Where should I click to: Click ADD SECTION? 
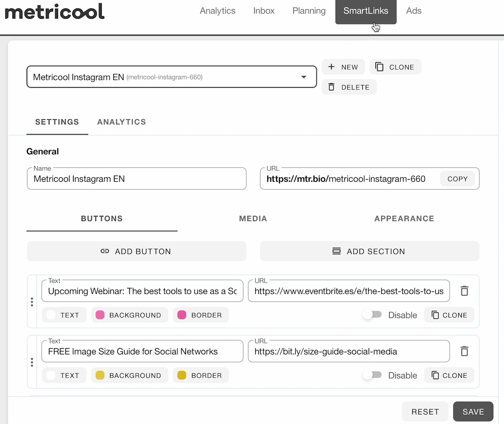coord(369,251)
